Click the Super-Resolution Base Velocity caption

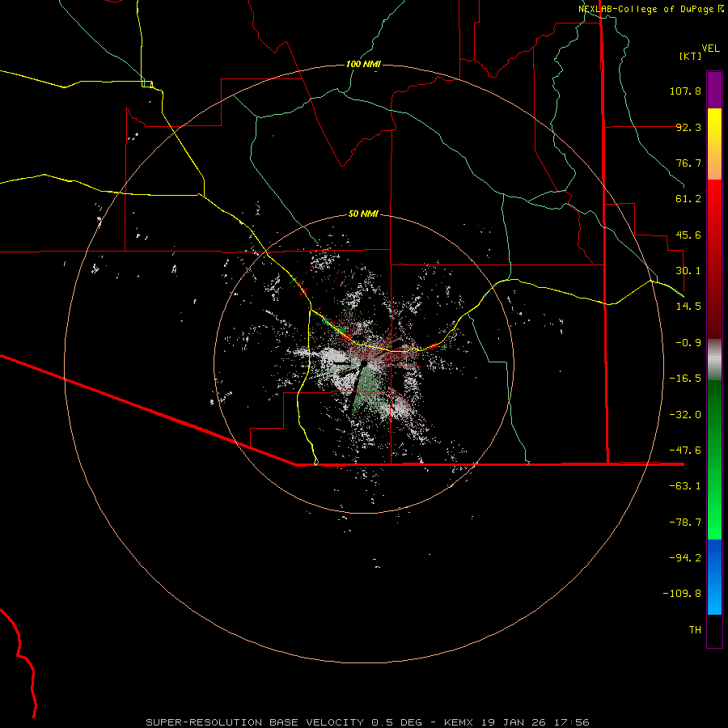368,722
